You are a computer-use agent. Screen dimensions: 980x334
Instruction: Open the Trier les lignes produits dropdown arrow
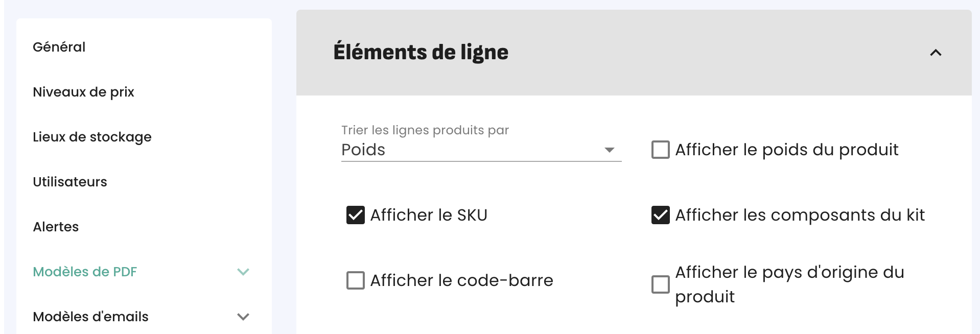[609, 150]
